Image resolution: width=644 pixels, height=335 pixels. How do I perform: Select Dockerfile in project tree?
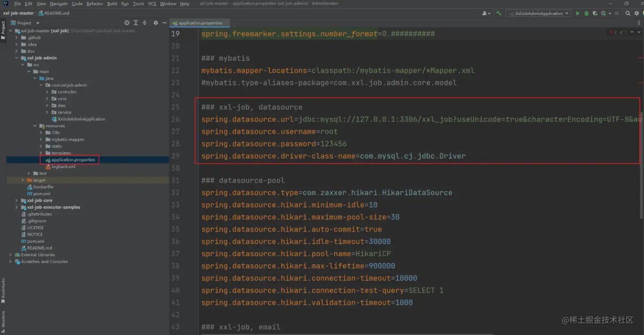(x=40, y=187)
